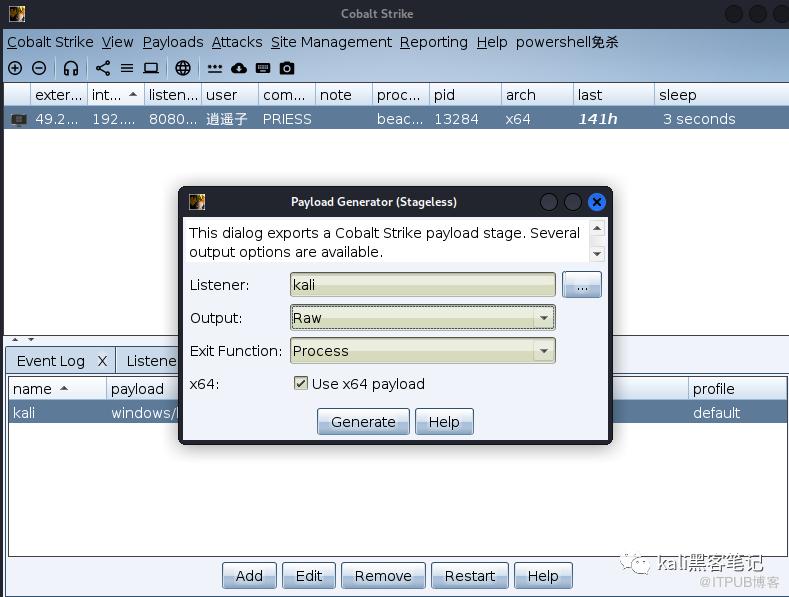
Task: Open the Site Management menu
Action: click(x=331, y=42)
